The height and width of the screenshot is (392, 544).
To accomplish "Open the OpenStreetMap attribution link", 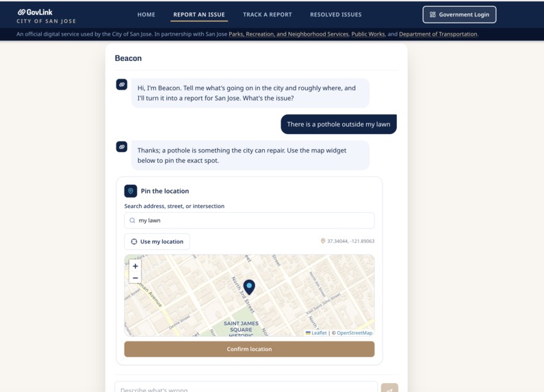I will coord(354,332).
